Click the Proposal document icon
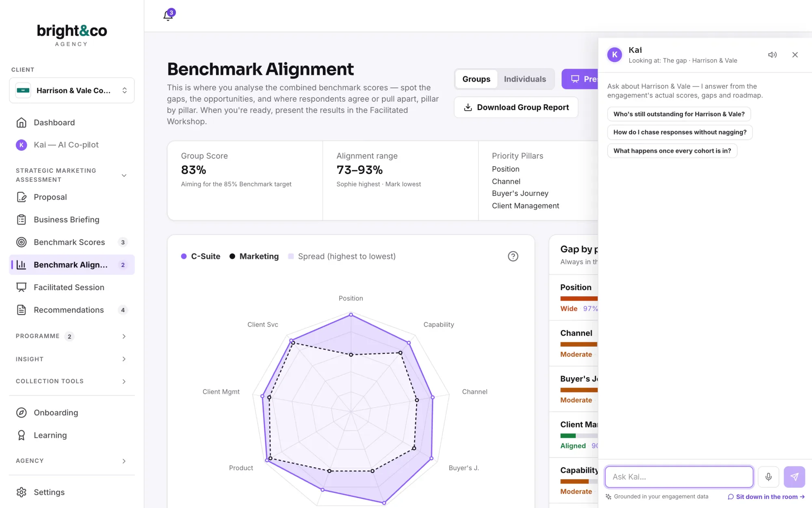The image size is (812, 508). (22, 197)
